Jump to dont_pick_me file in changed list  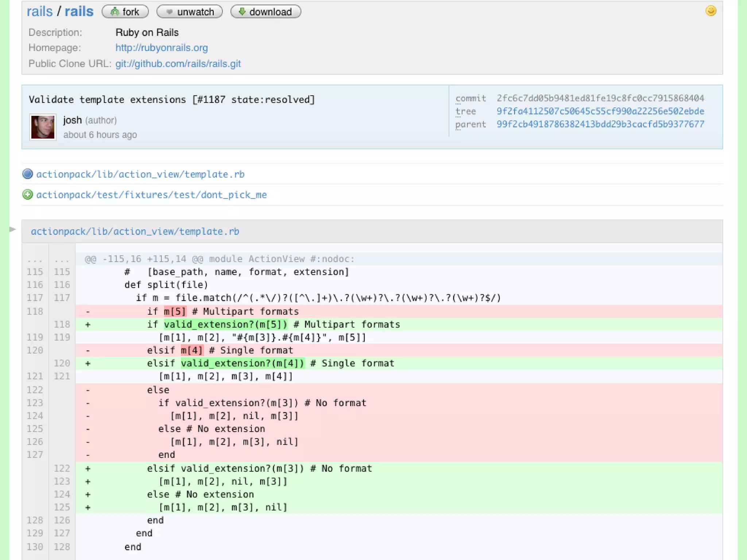click(x=151, y=195)
